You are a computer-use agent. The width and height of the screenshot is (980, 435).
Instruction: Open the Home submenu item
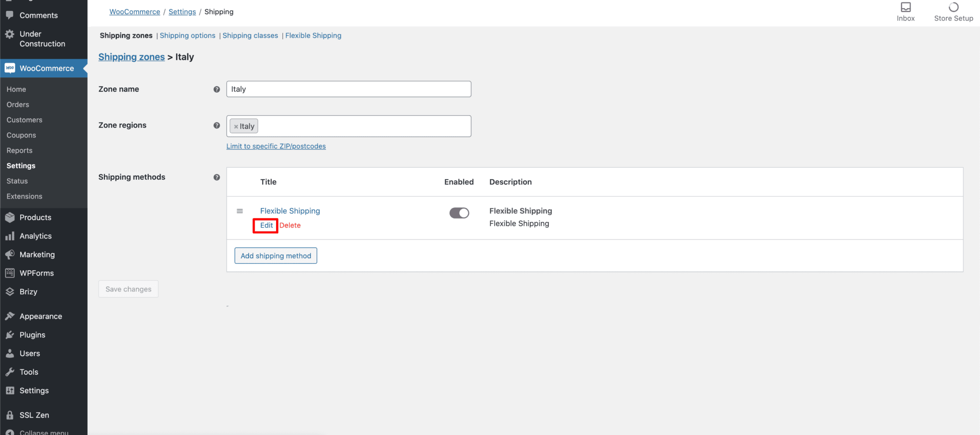16,89
